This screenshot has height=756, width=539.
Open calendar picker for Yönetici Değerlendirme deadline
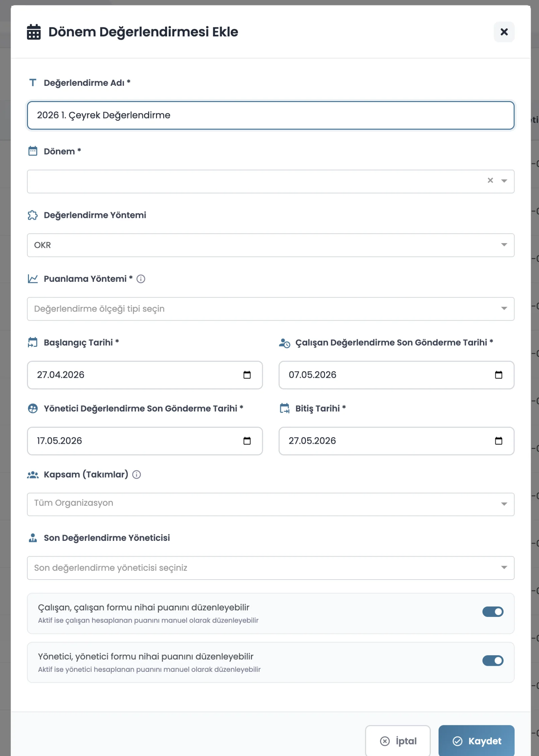click(x=247, y=441)
